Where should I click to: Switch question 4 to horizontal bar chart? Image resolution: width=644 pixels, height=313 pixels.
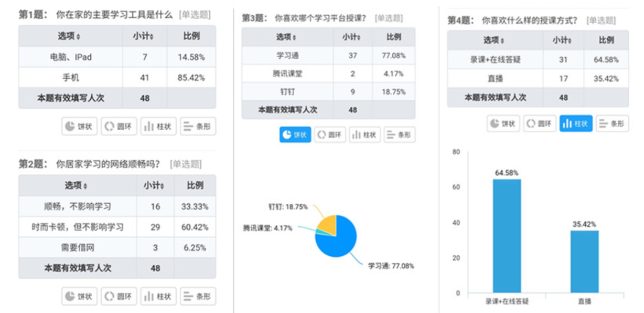pyautogui.click(x=612, y=123)
